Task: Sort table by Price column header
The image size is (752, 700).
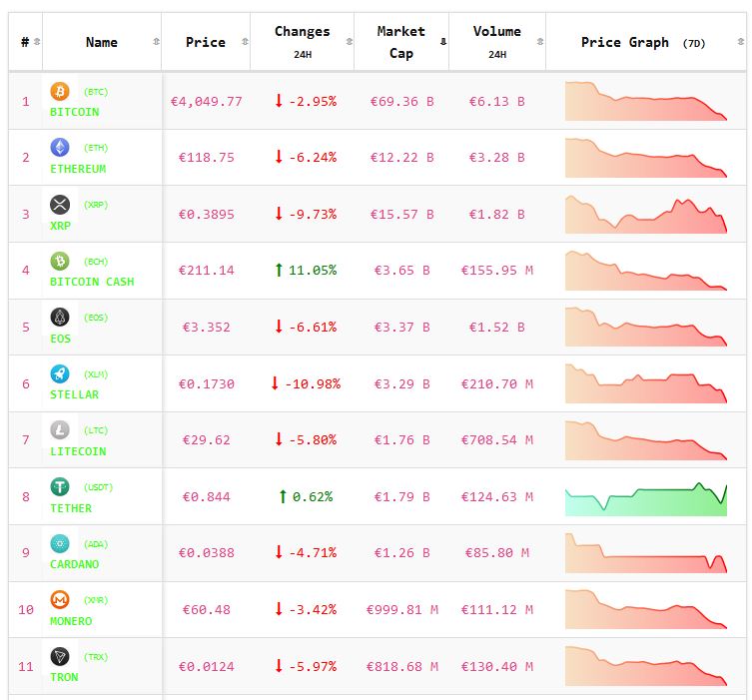Action: [205, 42]
